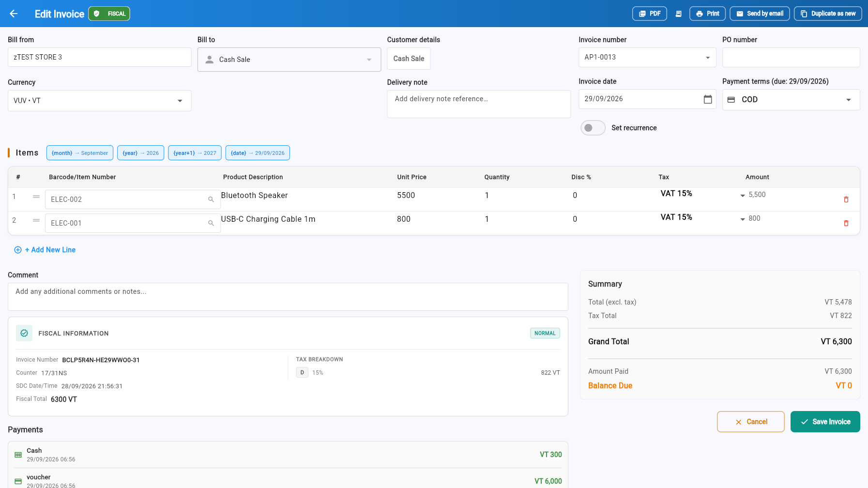Search barcode for ELEC-002 row
Viewport: 868px width, 488px height.
[211, 199]
